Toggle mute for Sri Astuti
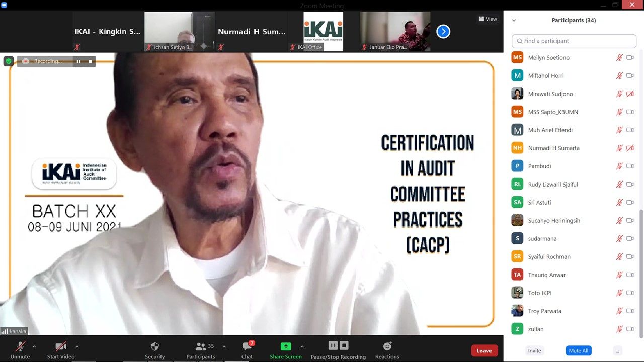This screenshot has width=644, height=362. pyautogui.click(x=620, y=203)
